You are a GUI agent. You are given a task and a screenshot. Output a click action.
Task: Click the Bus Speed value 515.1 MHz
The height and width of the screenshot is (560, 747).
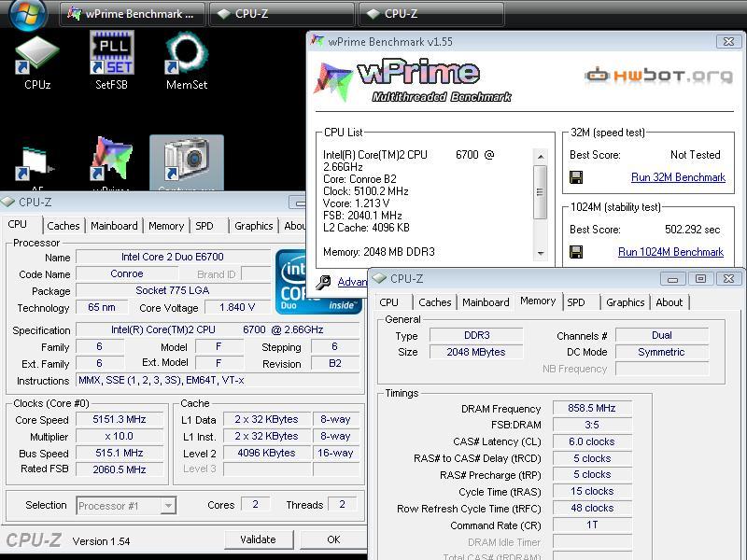tap(120, 453)
